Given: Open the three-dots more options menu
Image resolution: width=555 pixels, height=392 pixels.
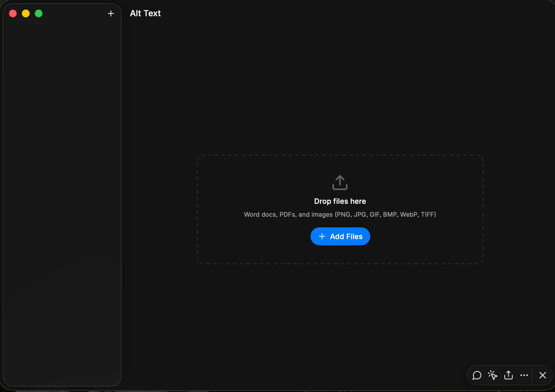Looking at the screenshot, I should (524, 375).
